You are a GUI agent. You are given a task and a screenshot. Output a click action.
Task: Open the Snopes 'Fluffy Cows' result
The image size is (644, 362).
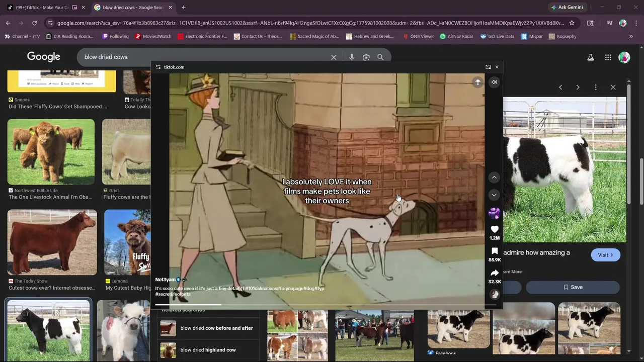(58, 107)
